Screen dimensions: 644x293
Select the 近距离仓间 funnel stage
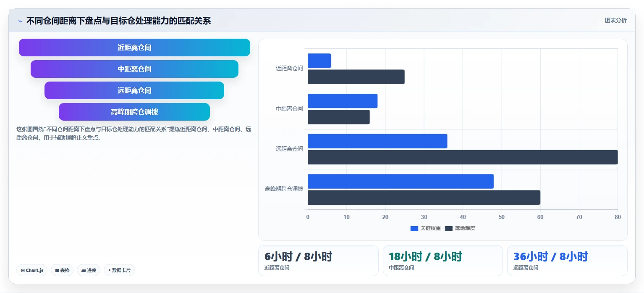(134, 48)
